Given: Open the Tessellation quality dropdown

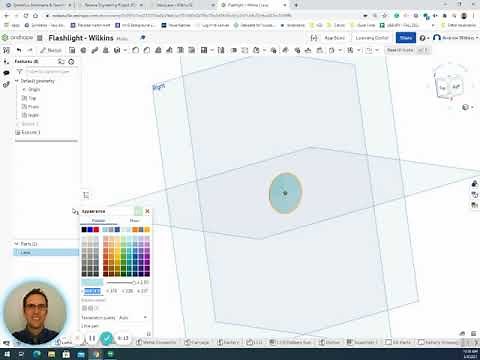Looking at the screenshot, I should tap(133, 318).
